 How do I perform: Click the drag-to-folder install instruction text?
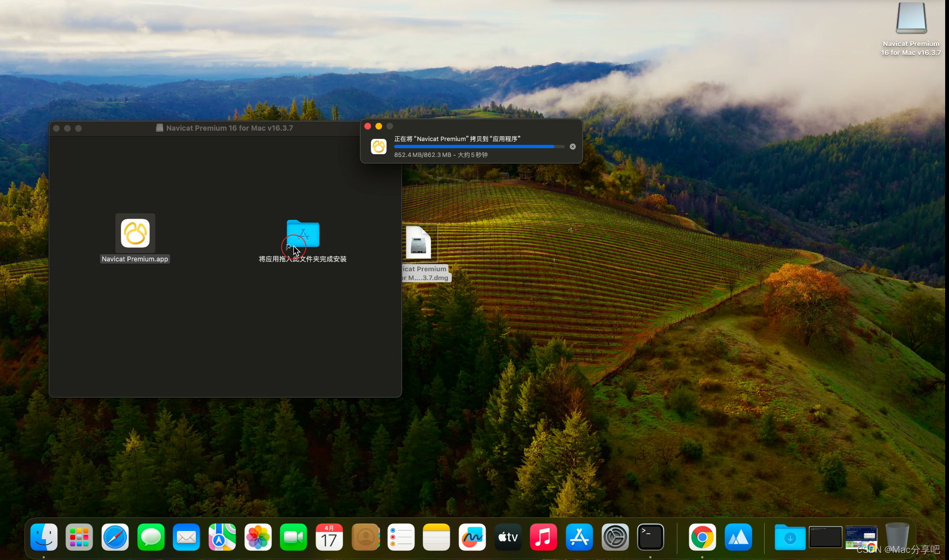point(302,259)
